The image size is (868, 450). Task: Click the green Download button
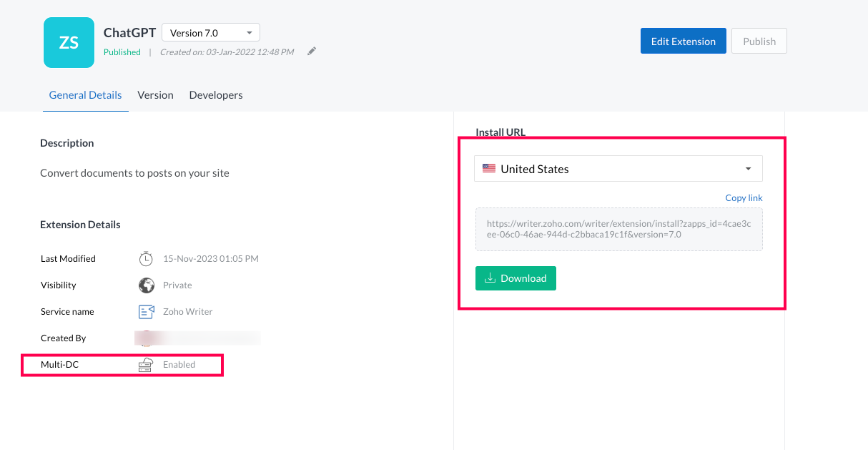tap(516, 278)
